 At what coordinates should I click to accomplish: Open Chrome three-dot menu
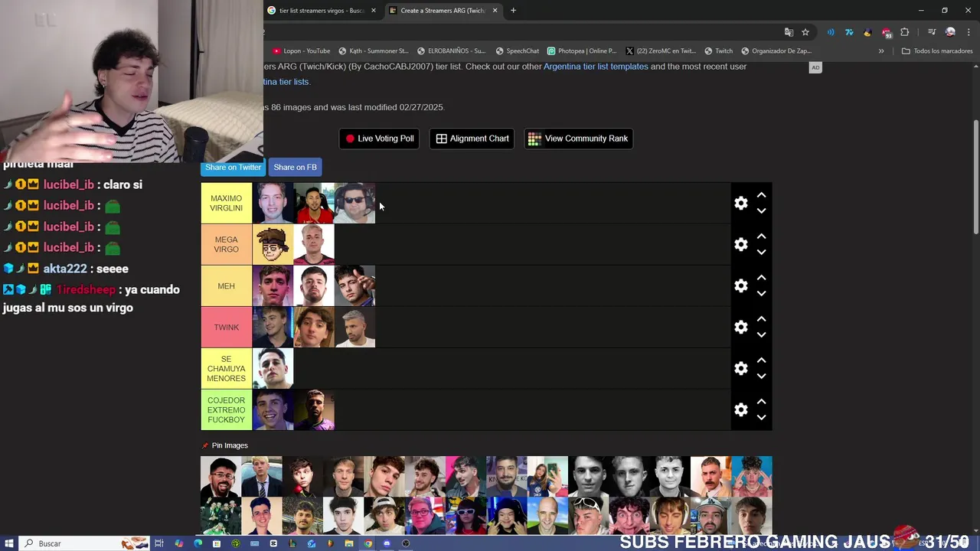click(x=969, y=32)
